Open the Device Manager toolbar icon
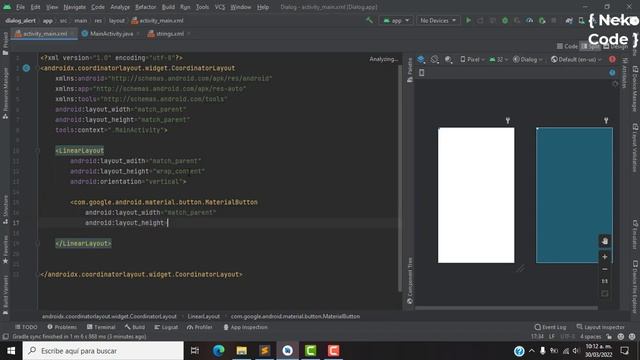The width and height of the screenshot is (640, 360). (582, 20)
